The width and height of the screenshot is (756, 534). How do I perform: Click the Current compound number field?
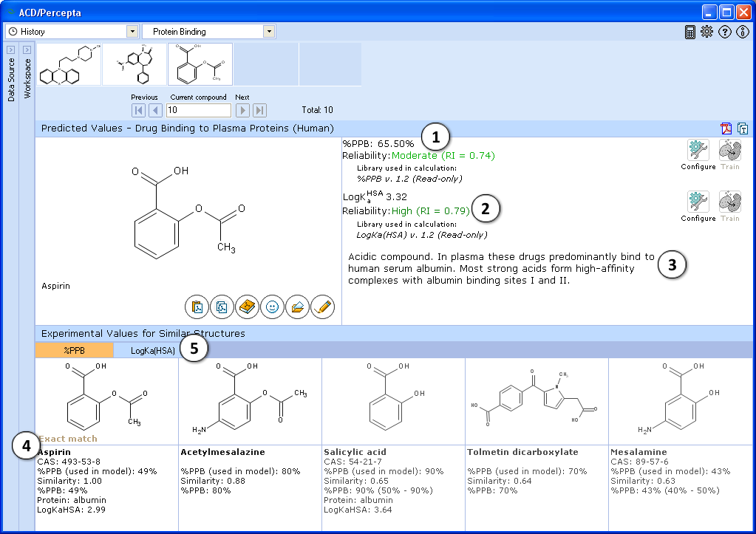point(199,110)
